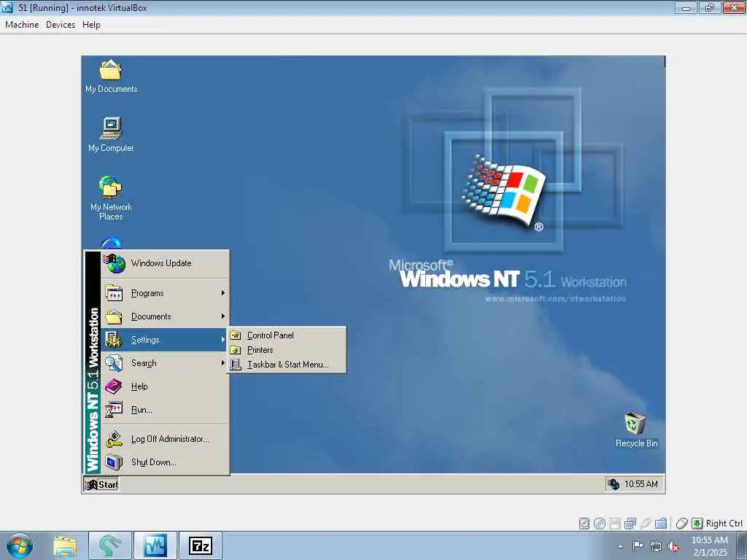
Task: Expand the Documents submenu arrow
Action: coord(222,316)
